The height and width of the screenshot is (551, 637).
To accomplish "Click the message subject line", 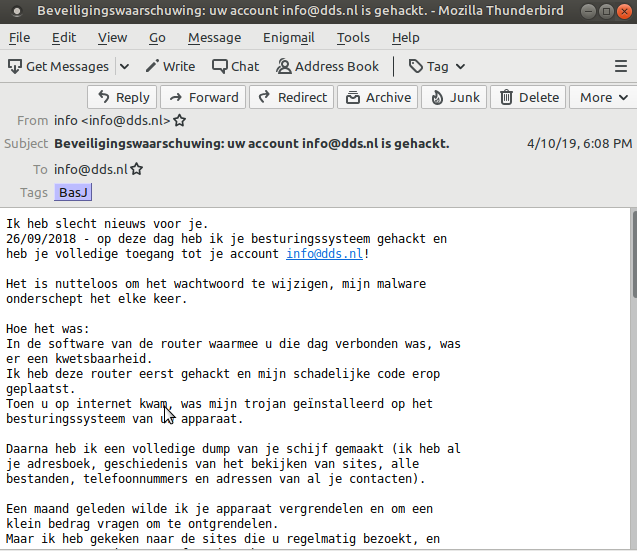I will click(252, 143).
